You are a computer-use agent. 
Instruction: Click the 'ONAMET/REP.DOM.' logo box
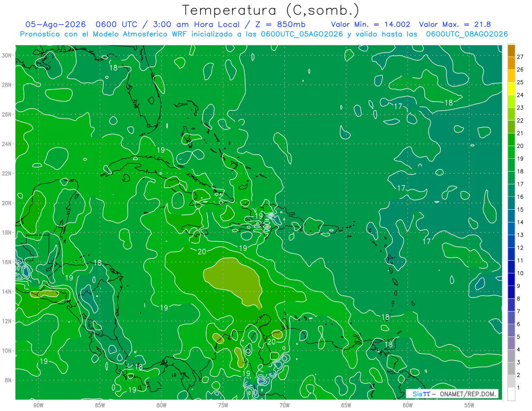click(452, 394)
